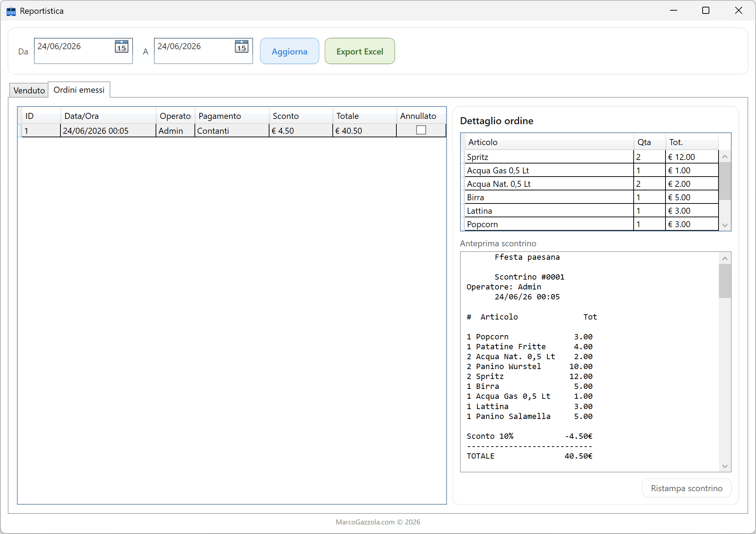Click the receipt preview scrollbar thumb

(x=725, y=281)
